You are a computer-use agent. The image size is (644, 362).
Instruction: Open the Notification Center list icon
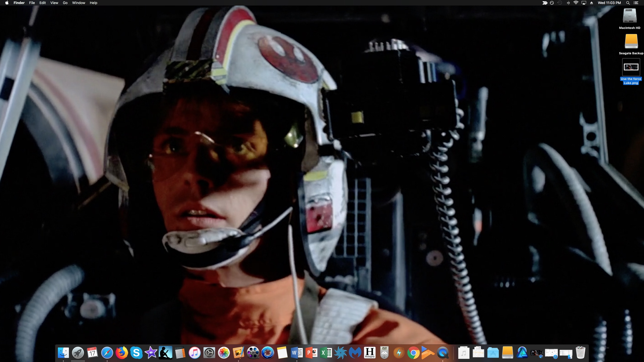(636, 3)
